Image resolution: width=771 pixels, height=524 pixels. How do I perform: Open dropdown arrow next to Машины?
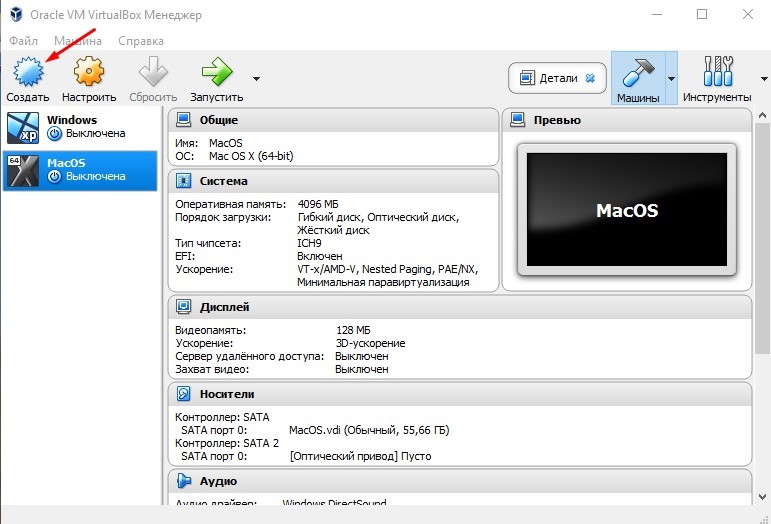(x=671, y=78)
